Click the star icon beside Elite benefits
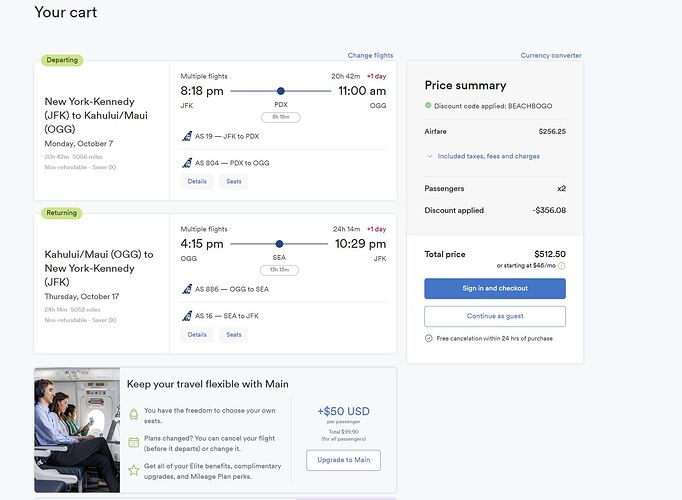The image size is (682, 500). pyautogui.click(x=134, y=470)
